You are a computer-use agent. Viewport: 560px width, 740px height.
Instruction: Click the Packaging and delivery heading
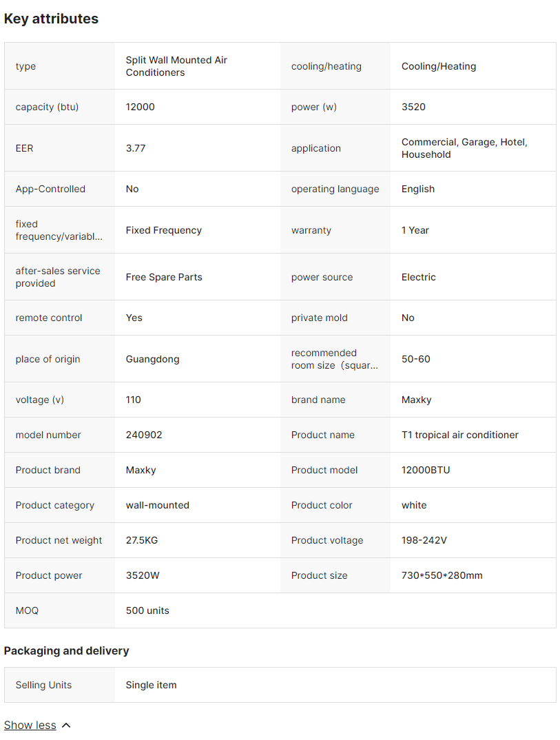click(66, 650)
